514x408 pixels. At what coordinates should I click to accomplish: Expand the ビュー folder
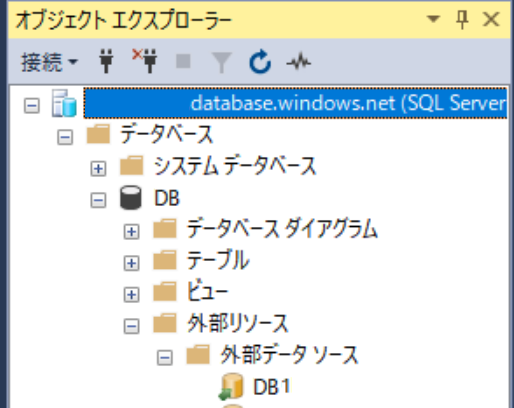click(132, 295)
